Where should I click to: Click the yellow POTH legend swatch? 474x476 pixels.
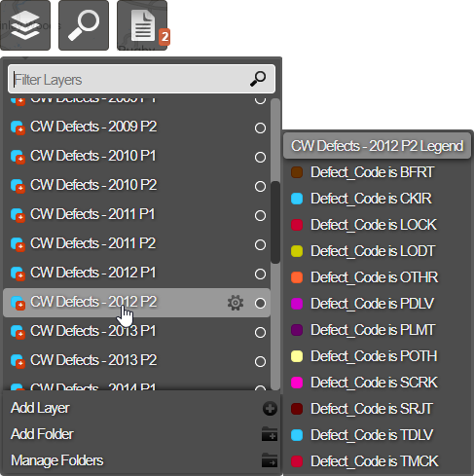click(x=297, y=356)
